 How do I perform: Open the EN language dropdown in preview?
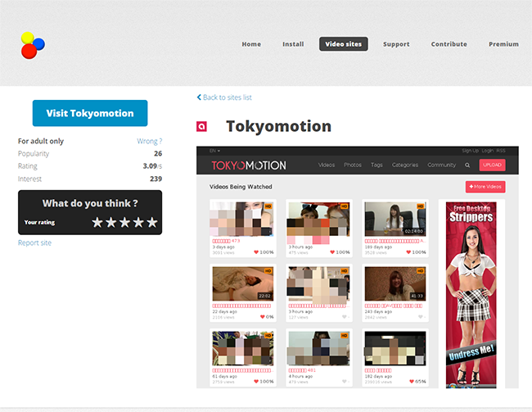[x=213, y=151]
